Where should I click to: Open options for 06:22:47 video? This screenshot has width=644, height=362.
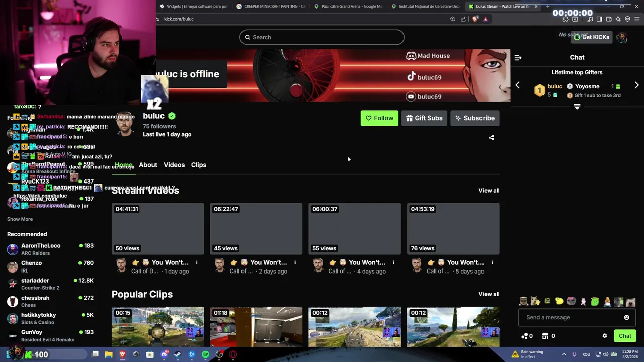[x=295, y=262]
